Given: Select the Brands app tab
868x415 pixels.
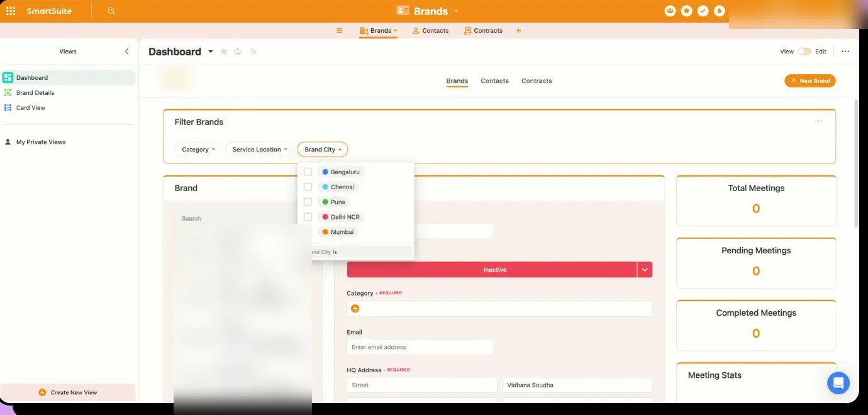Looking at the screenshot, I should (378, 30).
